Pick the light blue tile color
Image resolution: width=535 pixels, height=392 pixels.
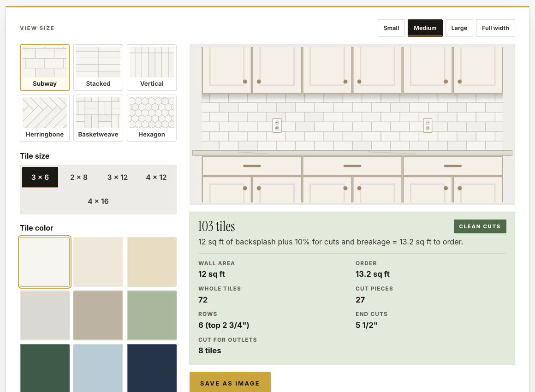pyautogui.click(x=98, y=368)
